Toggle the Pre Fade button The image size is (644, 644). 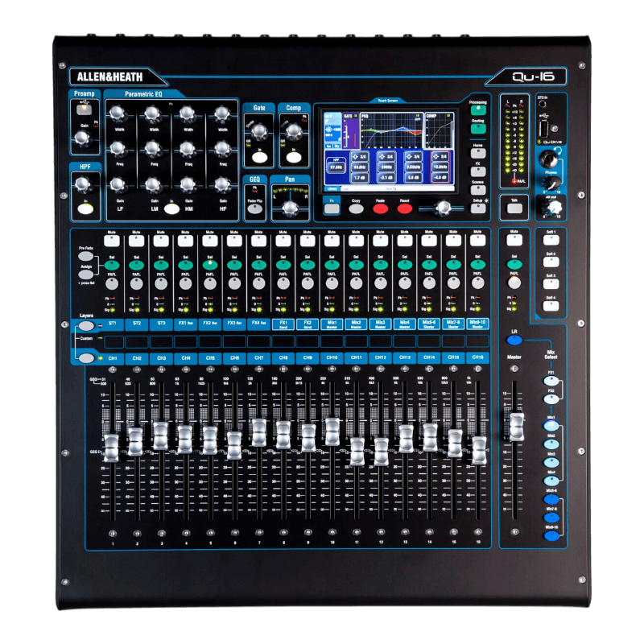[x=85, y=256]
